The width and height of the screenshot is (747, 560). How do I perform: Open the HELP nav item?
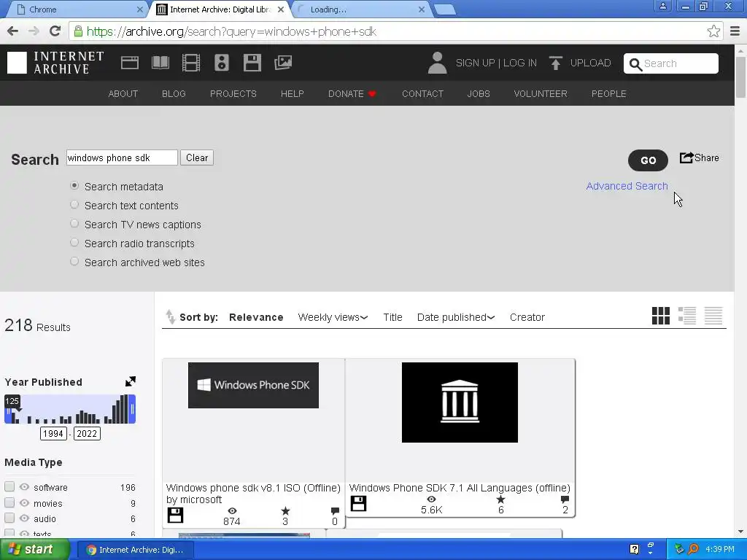[292, 94]
